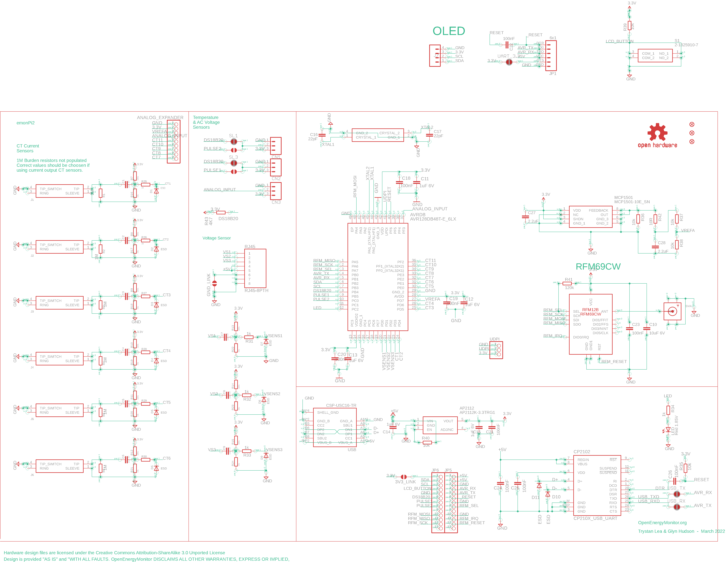
Task: Select the 2-1825910-7 switch part number
Action: (x=686, y=45)
